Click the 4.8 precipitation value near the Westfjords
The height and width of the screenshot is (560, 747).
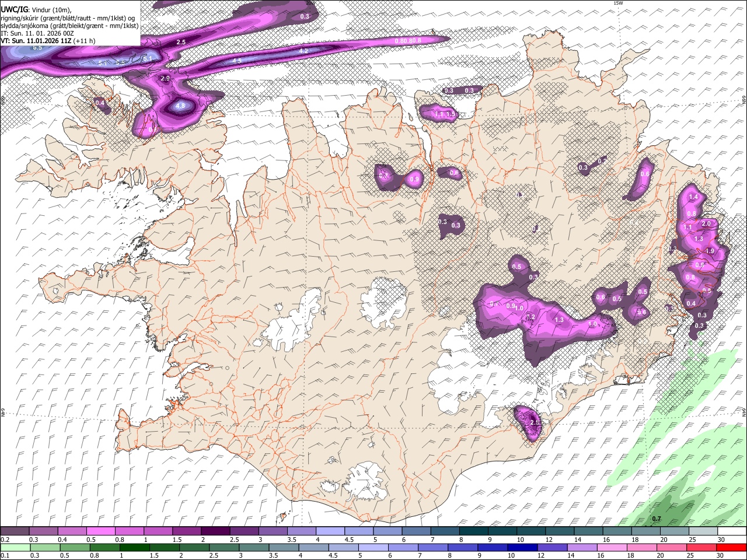[x=180, y=106]
